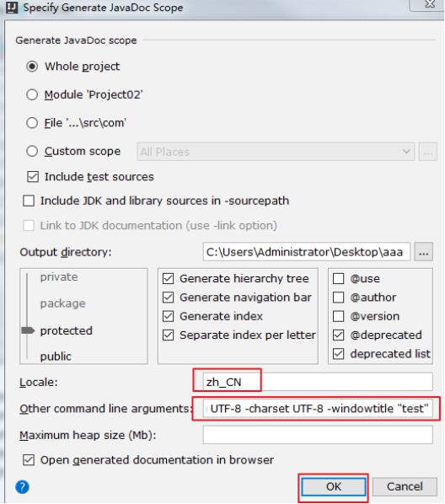Screen dimensions: 445x504
Task: Set visibility slider to public
Action: click(56, 357)
